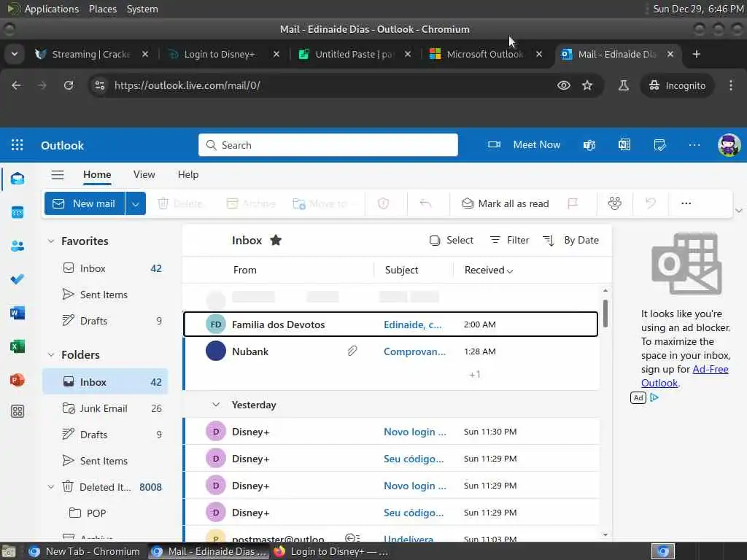Image resolution: width=747 pixels, height=560 pixels.
Task: Open the My Day icon
Action: (659, 145)
